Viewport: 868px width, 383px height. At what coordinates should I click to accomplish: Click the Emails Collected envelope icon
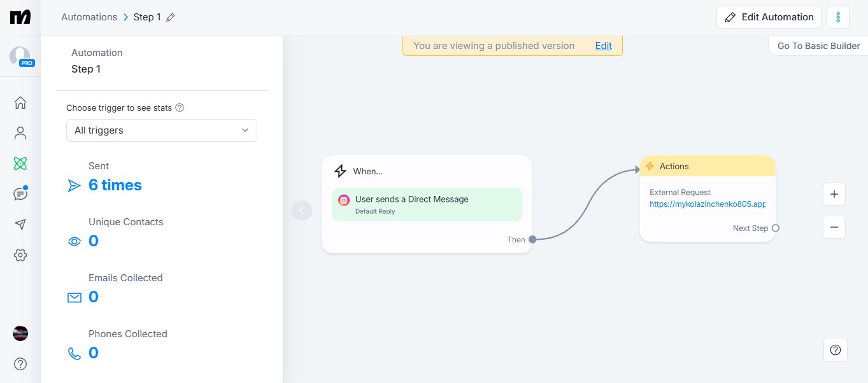(x=75, y=297)
